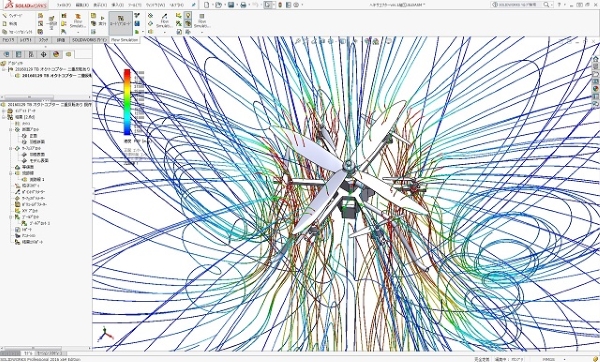Click the Print icon in the top toolbar
The width and height of the screenshot is (600, 362).
point(243,5)
